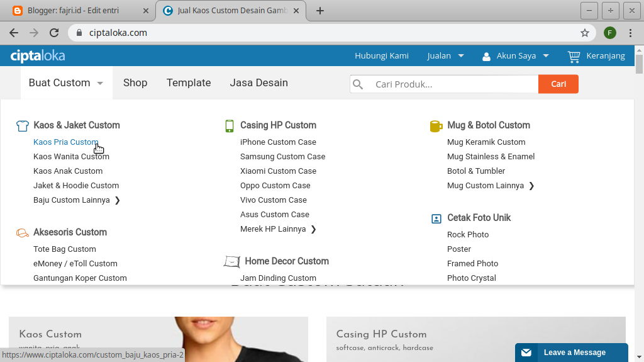Go back to the previous page

pyautogui.click(x=14, y=33)
